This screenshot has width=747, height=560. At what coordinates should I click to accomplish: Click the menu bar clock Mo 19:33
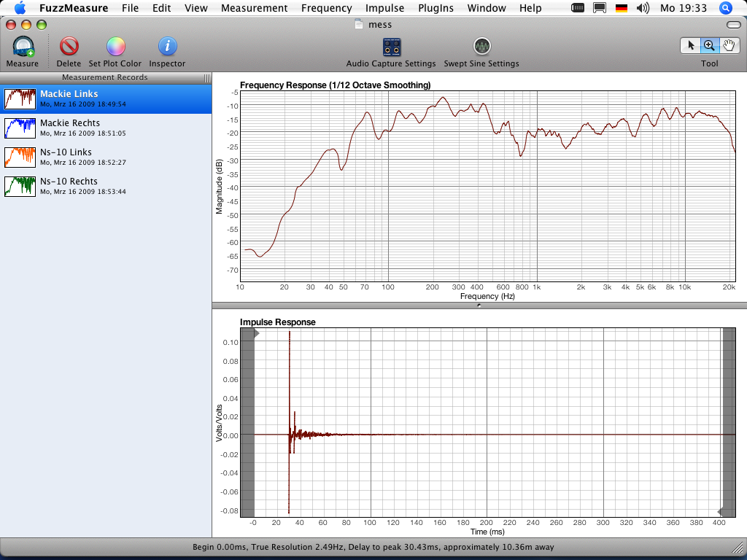click(x=684, y=8)
